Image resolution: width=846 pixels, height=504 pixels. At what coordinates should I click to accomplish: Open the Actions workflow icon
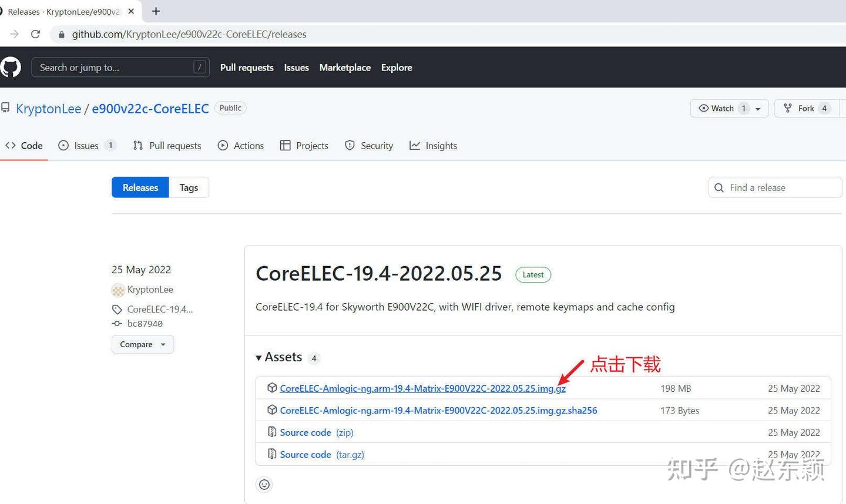(x=223, y=145)
